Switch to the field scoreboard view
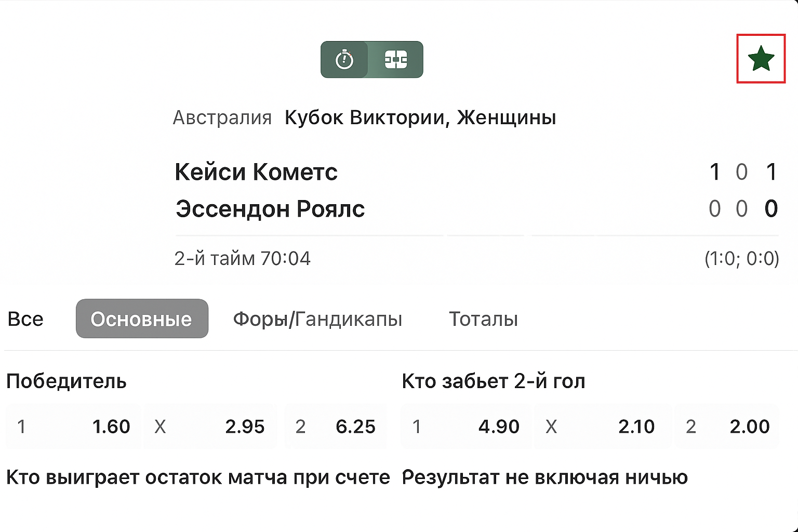The height and width of the screenshot is (532, 798). 396,60
